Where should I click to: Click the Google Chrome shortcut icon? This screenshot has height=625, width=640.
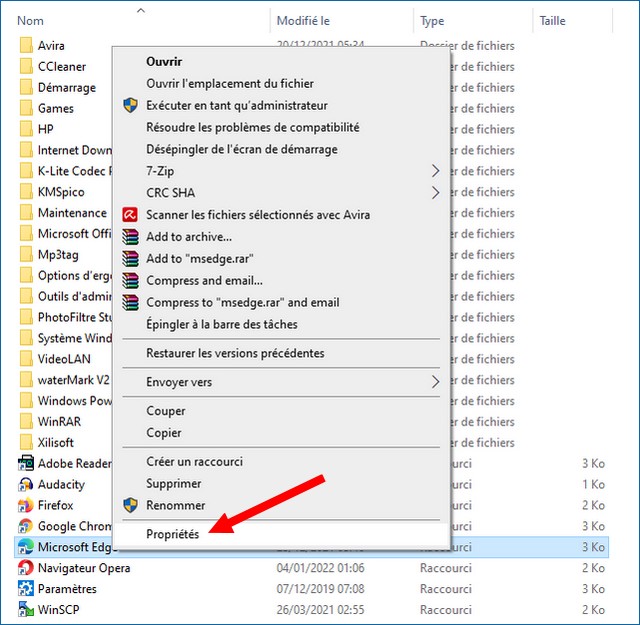26,526
